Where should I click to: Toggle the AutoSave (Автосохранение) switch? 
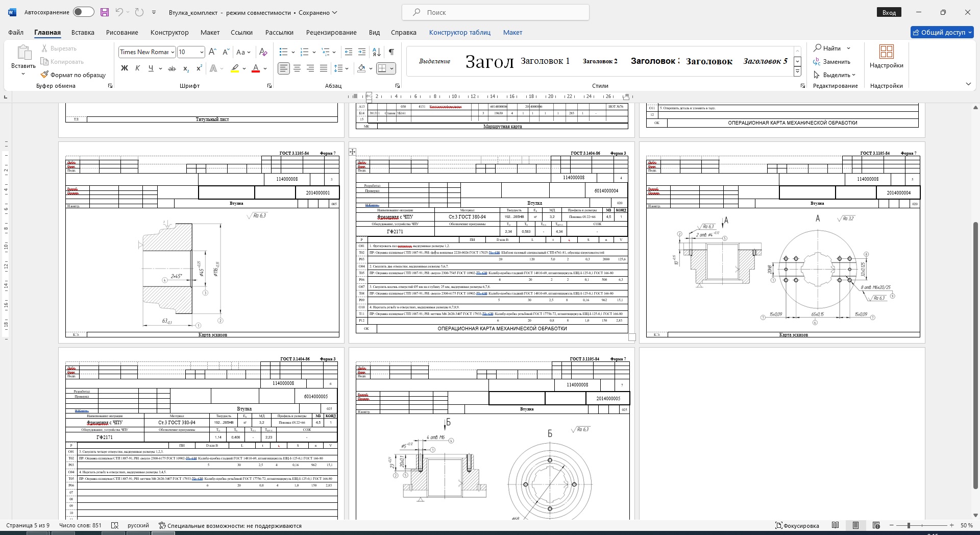(x=83, y=12)
